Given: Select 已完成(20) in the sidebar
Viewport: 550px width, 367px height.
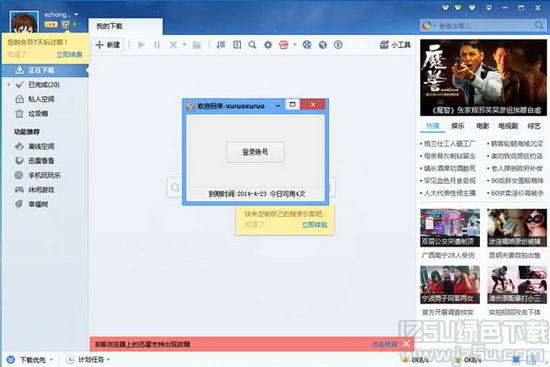Looking at the screenshot, I should pos(44,85).
